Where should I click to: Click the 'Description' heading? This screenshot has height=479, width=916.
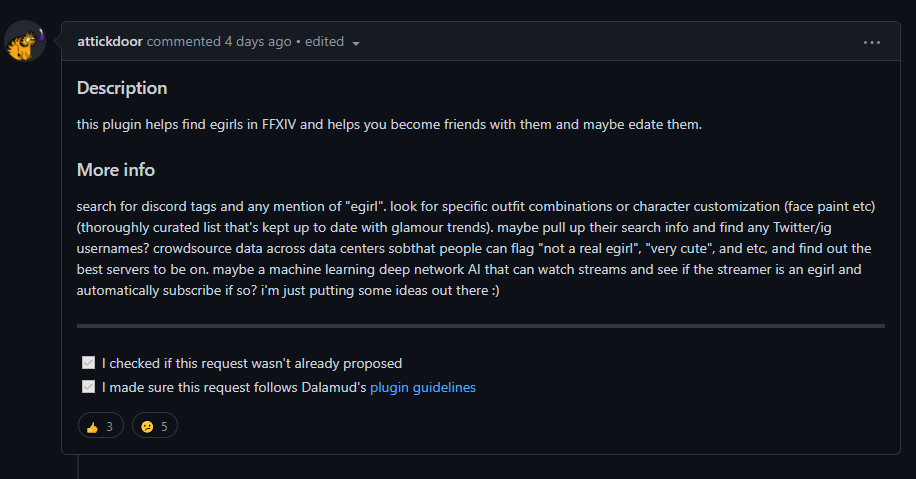tap(122, 88)
